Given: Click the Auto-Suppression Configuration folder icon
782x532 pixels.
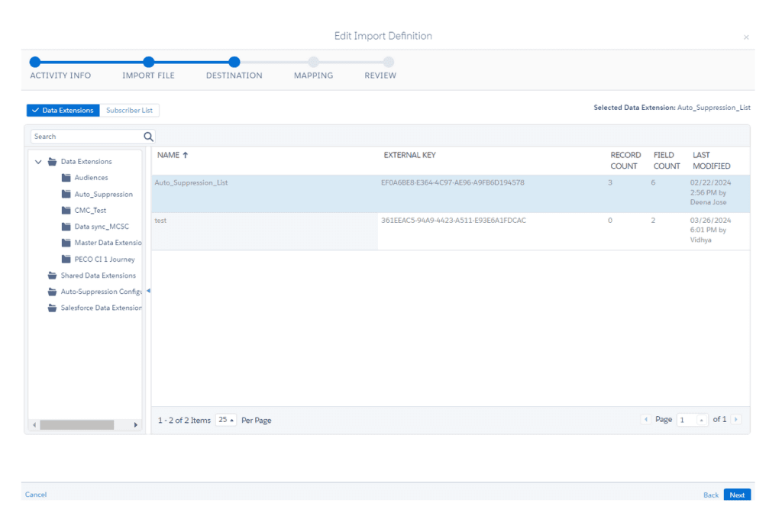Looking at the screenshot, I should [x=53, y=292].
